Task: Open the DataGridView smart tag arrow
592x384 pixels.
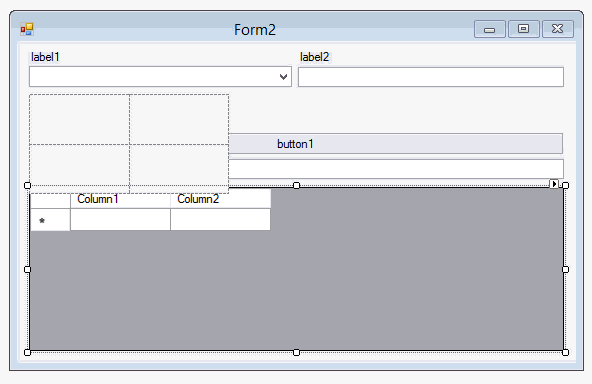Action: [x=554, y=184]
